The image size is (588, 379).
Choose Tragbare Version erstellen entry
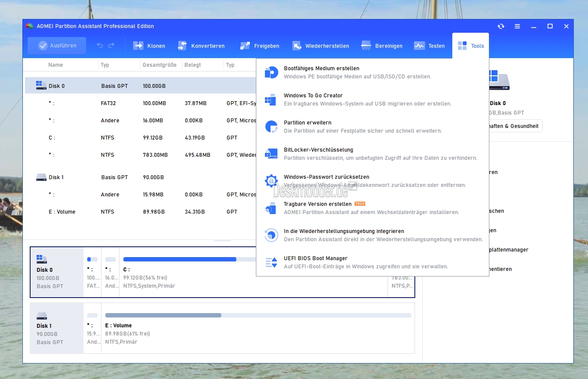[x=372, y=208]
